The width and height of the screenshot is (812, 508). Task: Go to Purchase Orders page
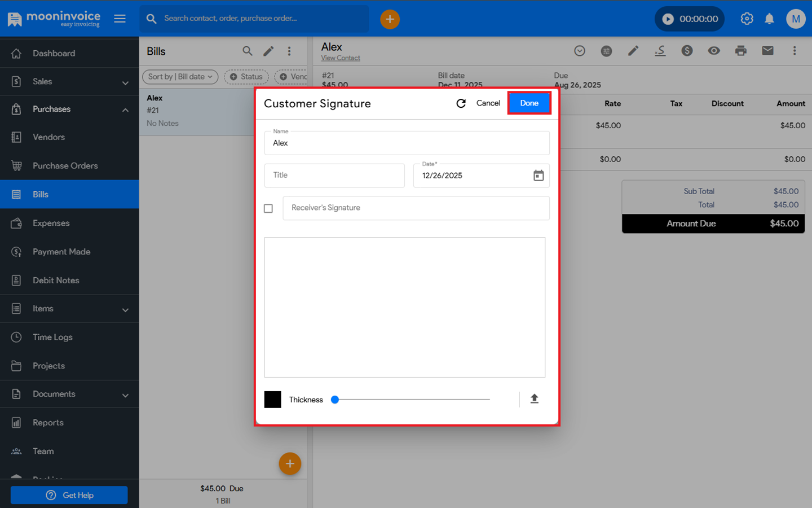(65, 166)
